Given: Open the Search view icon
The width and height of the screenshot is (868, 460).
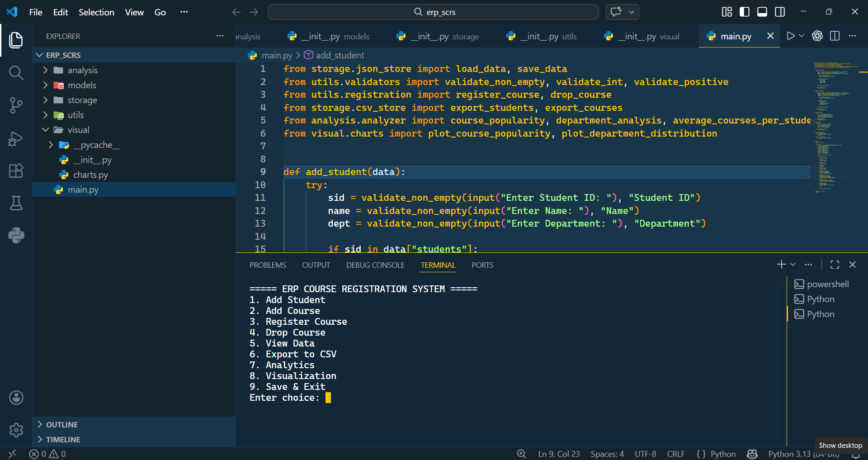Looking at the screenshot, I should pos(16,72).
